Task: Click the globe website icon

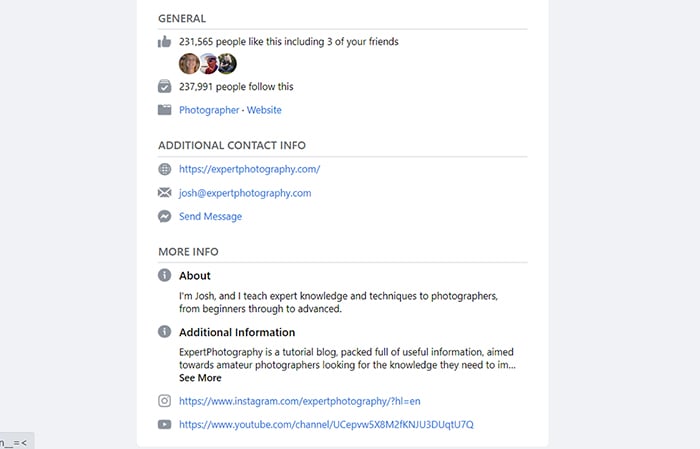Action: coord(164,169)
